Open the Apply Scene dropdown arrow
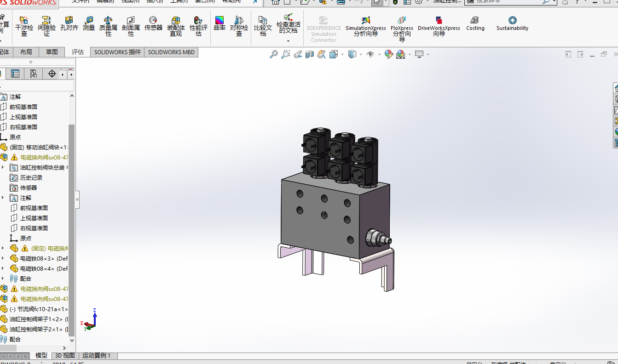 click(410, 55)
